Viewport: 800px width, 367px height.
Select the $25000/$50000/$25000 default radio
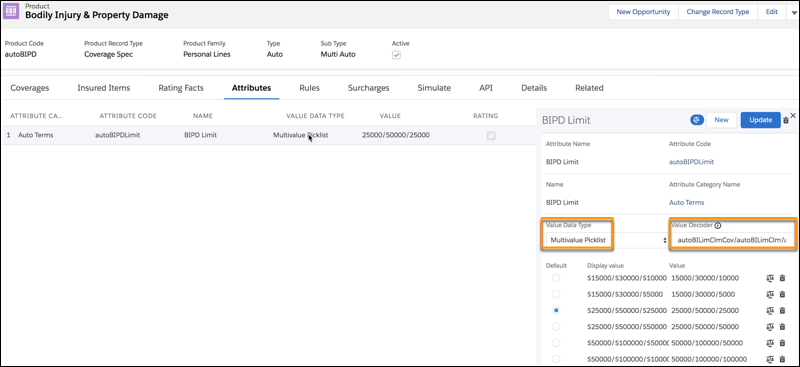point(556,310)
